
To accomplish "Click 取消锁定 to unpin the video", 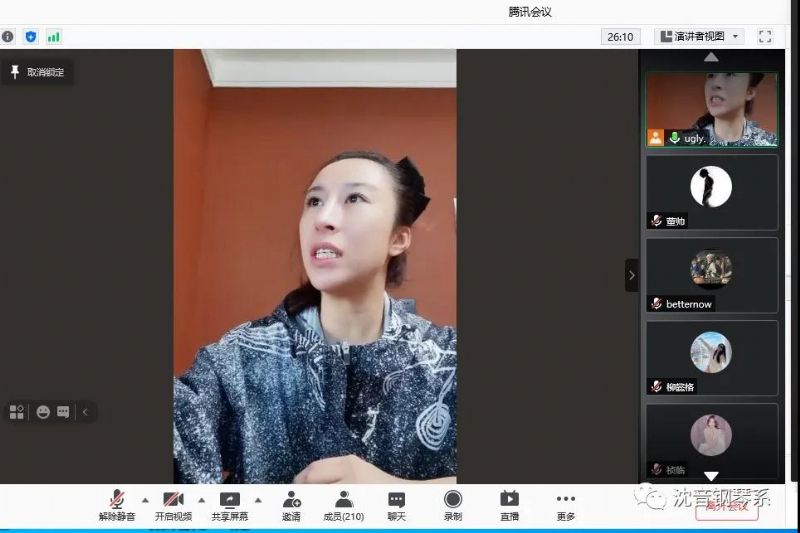I will tap(38, 72).
